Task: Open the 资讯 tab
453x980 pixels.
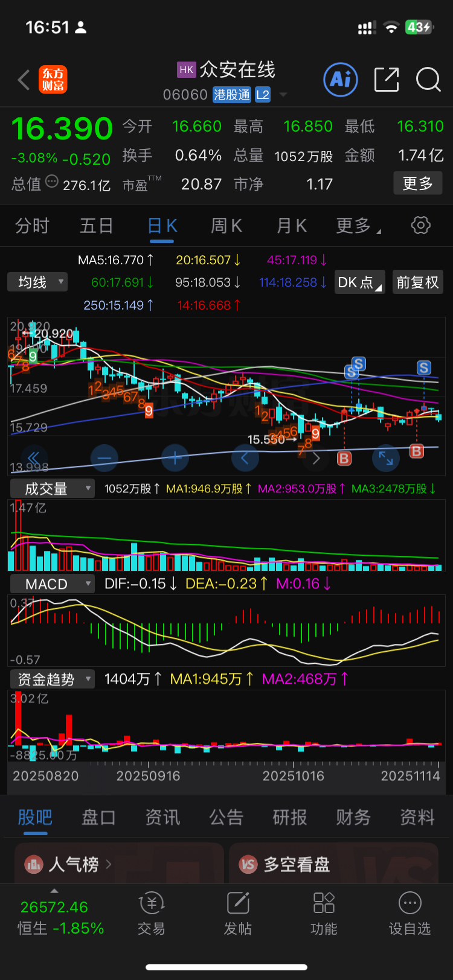Action: click(162, 817)
